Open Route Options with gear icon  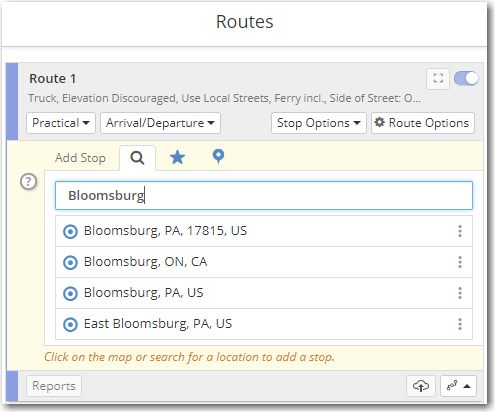423,123
